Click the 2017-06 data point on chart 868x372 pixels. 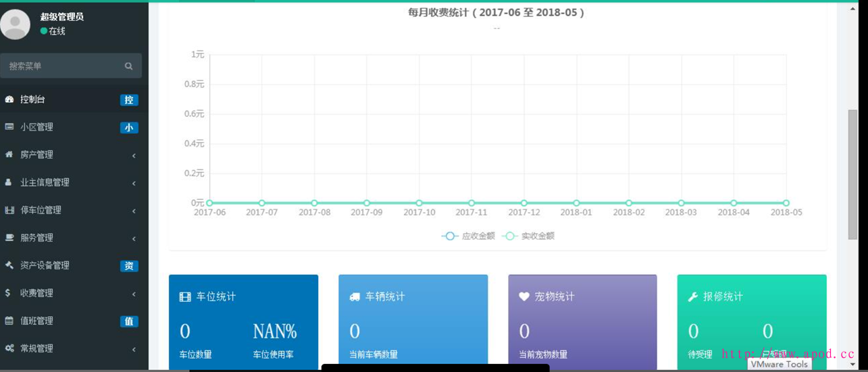click(x=209, y=203)
